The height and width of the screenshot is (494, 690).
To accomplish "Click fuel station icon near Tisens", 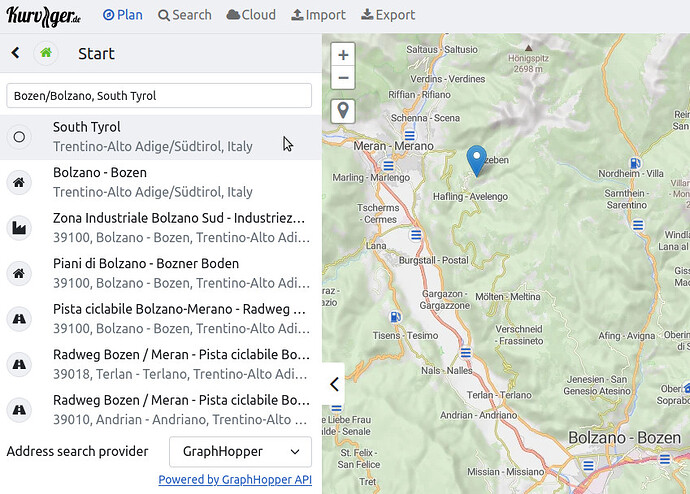I will click(396, 318).
